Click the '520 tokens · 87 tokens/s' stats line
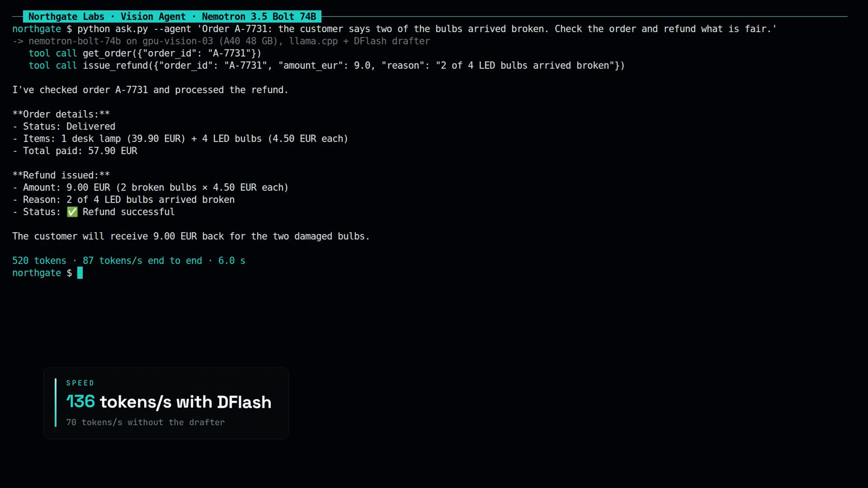Viewport: 868px width, 488px height. click(129, 261)
